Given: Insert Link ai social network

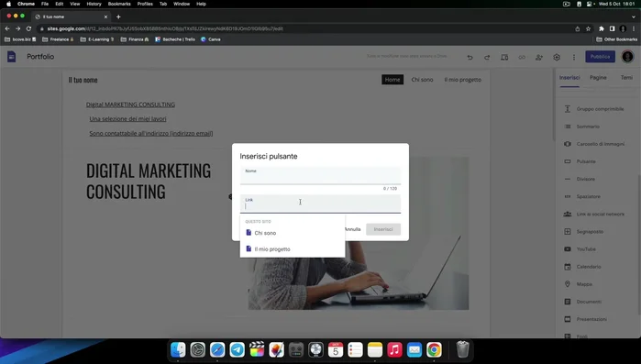Looking at the screenshot, I should click(595, 214).
